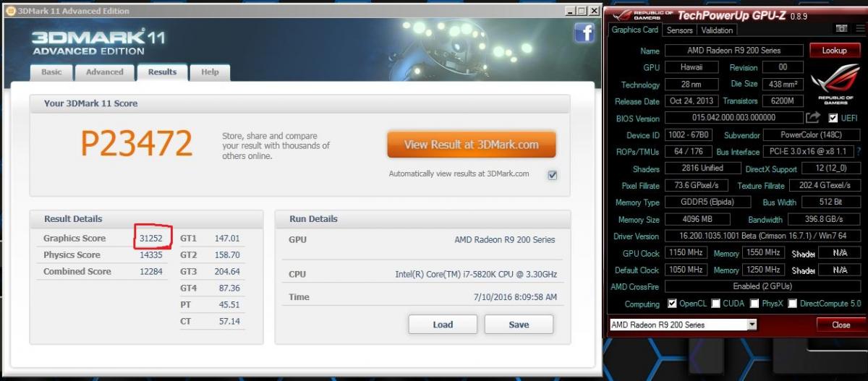Switch to the Advanced tab
The width and height of the screenshot is (868, 381).
click(105, 72)
